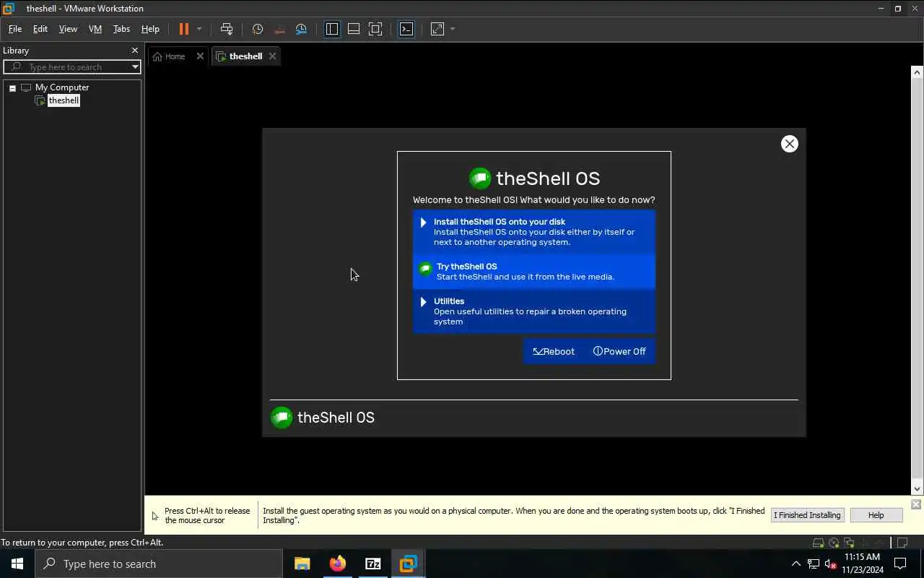Click the stretch guest icon

click(437, 29)
